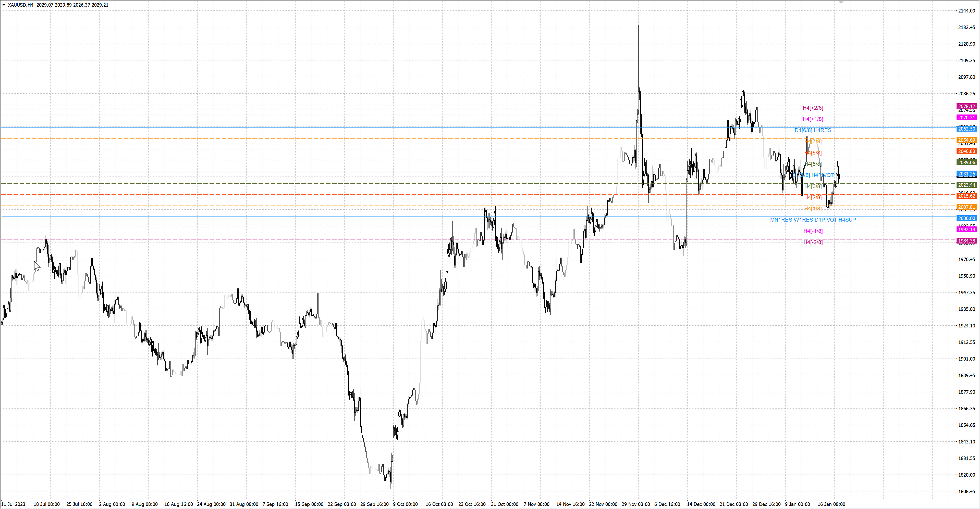The image size is (980, 509).
Task: Click the one-click trading arrow beside XAUUSD
Action: click(4, 5)
